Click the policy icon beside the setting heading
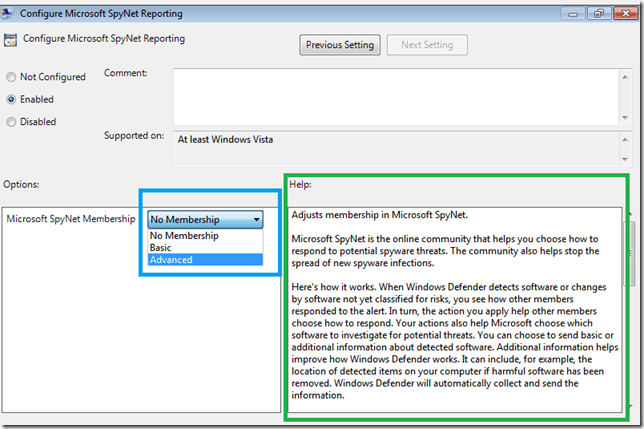 12,41
